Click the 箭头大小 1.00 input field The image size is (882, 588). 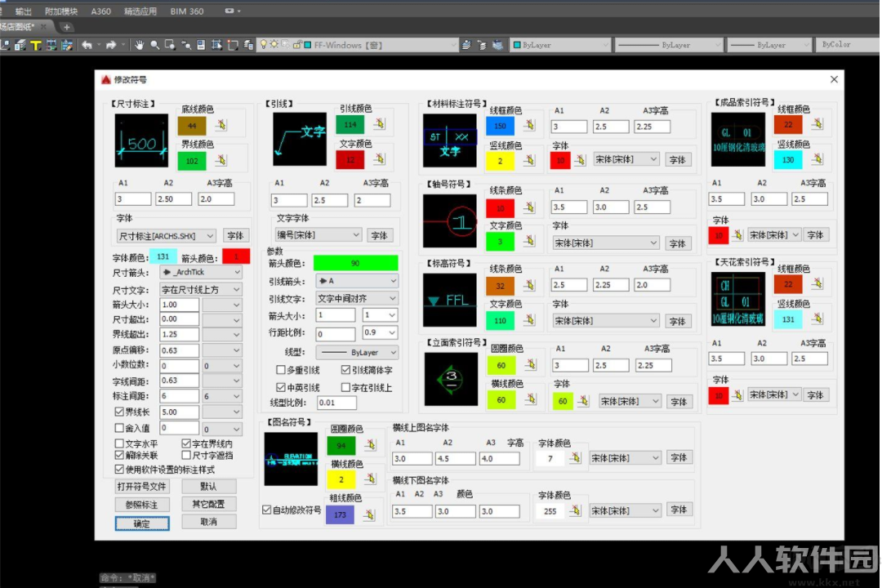pos(179,305)
